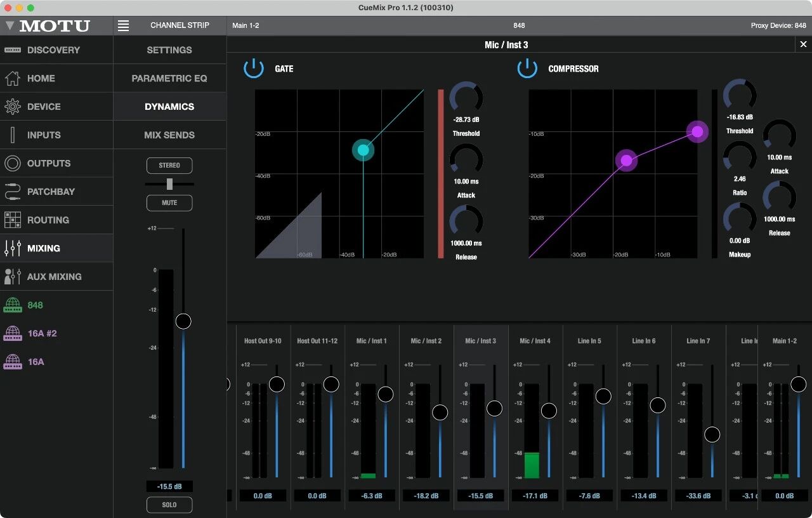The width and height of the screenshot is (812, 518).
Task: Click the hamburger menu icon
Action: click(x=124, y=26)
